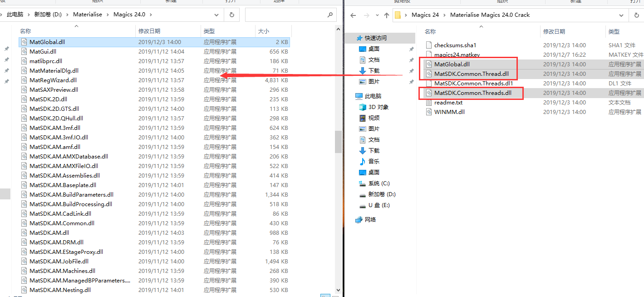
Task: Go up one folder level in the right window
Action: coord(387,15)
